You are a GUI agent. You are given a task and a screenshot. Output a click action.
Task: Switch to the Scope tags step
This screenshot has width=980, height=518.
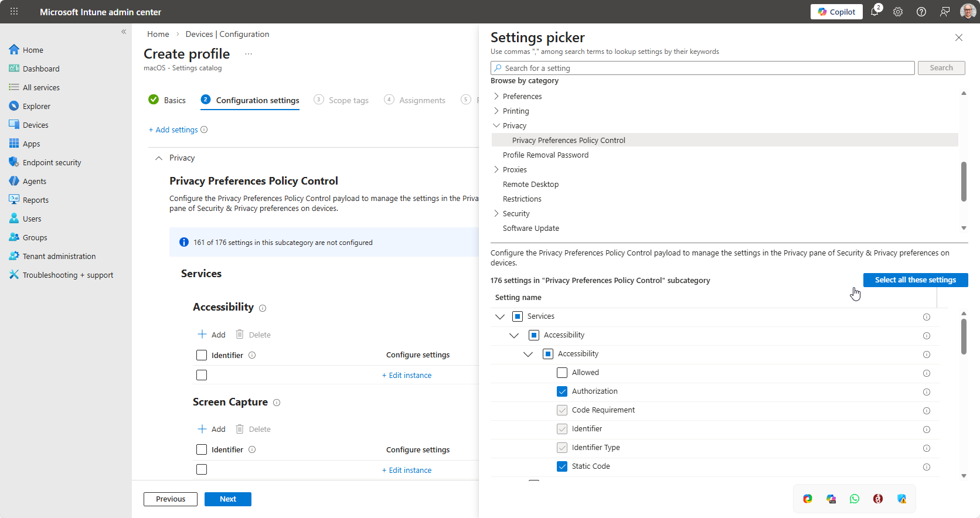pos(348,100)
